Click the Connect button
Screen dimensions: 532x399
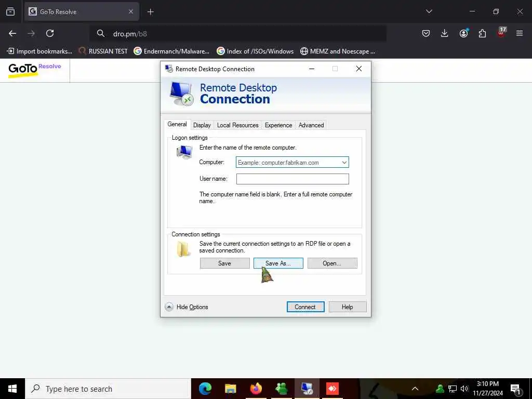[305, 307]
